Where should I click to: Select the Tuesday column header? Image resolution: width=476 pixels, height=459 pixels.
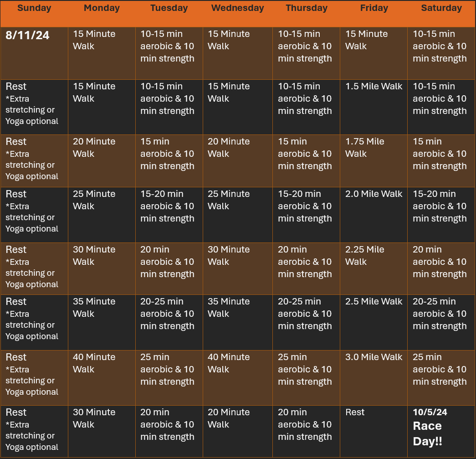click(x=169, y=14)
